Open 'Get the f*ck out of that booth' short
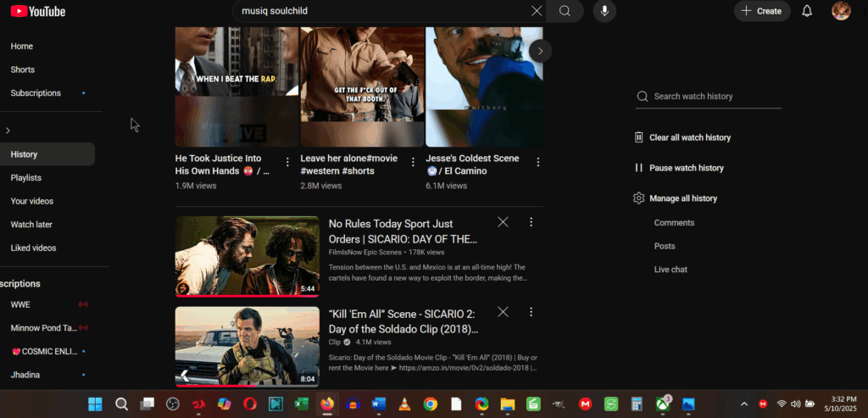The image size is (868, 418). (362, 87)
